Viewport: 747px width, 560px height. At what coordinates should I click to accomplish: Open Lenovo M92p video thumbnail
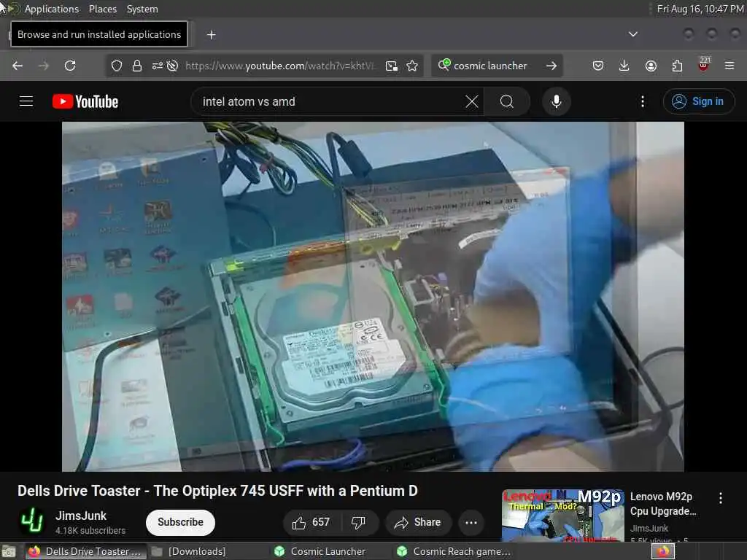(563, 516)
